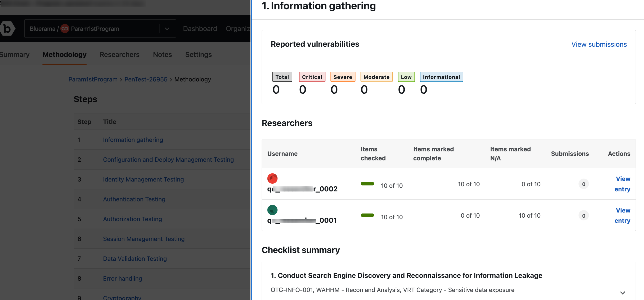Open Configuration and Deploy Management Testing step
Viewport: 644px width, 300px height.
point(168,160)
